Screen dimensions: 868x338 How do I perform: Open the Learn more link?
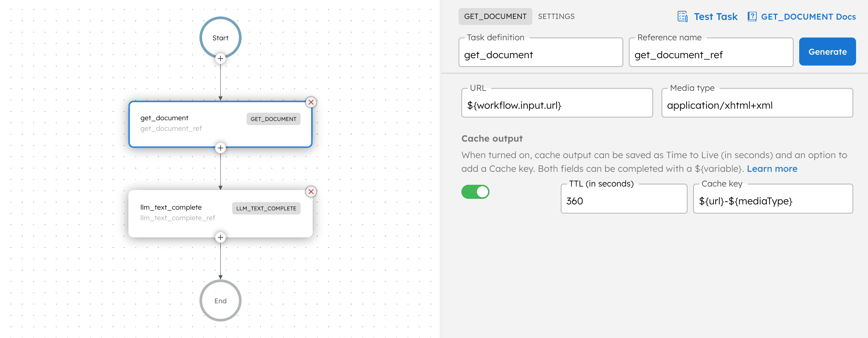772,169
